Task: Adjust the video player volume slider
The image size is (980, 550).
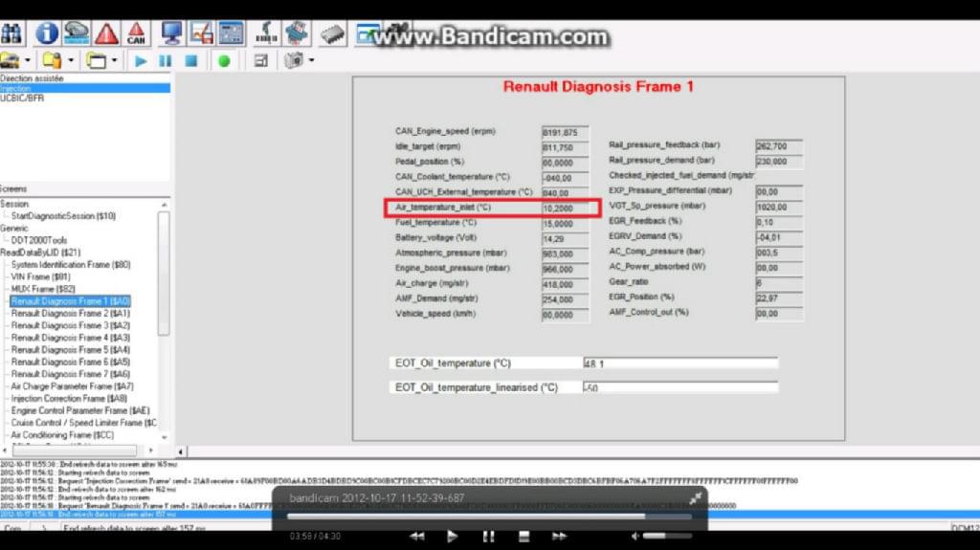Action: tap(667, 536)
